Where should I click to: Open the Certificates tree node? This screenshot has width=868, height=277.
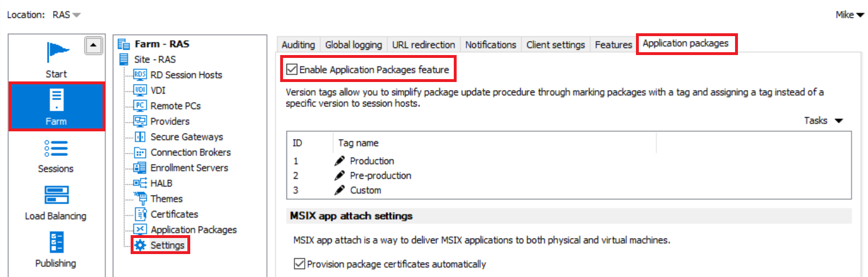(x=174, y=214)
